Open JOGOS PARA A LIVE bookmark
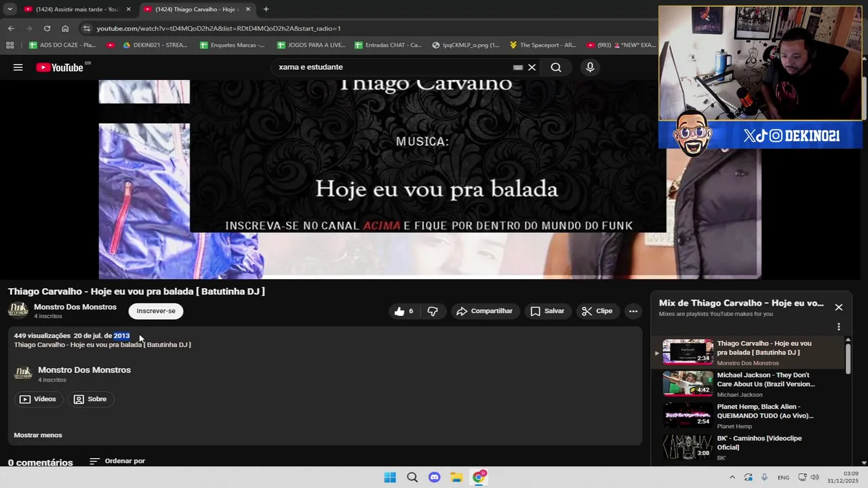Screen dimensions: 868x488 (x=311, y=45)
